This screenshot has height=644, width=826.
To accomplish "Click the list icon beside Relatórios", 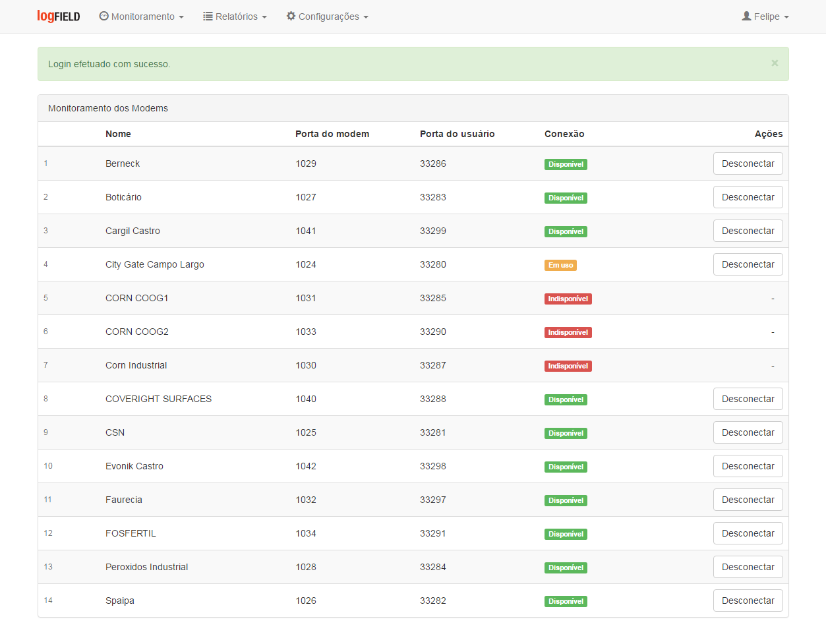I will tap(208, 16).
